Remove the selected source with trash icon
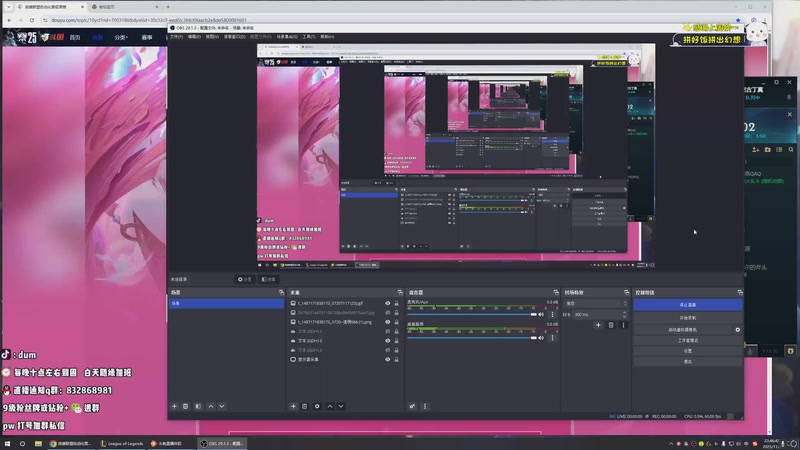 click(304, 406)
